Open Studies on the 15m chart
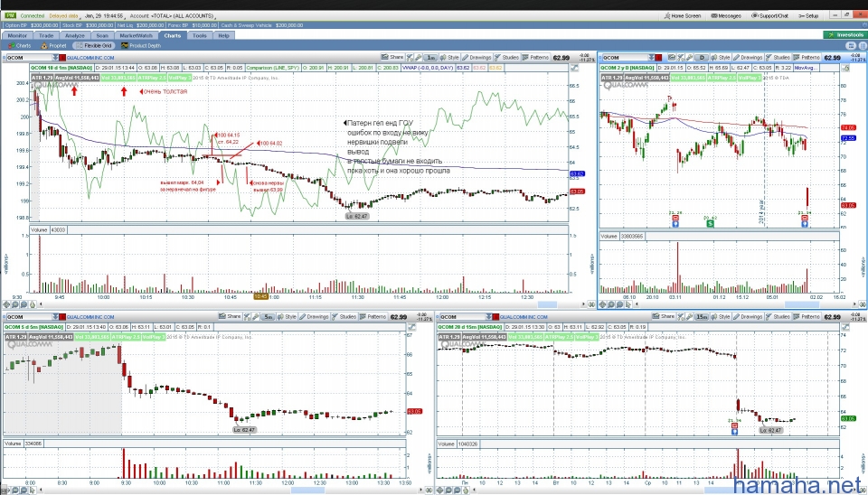Image resolution: width=868 pixels, height=495 pixels. (x=778, y=316)
